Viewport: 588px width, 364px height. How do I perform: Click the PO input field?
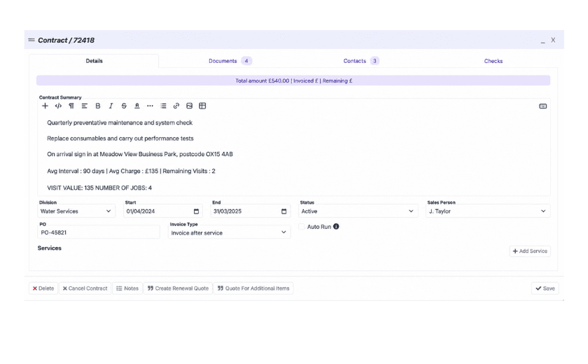[99, 232]
